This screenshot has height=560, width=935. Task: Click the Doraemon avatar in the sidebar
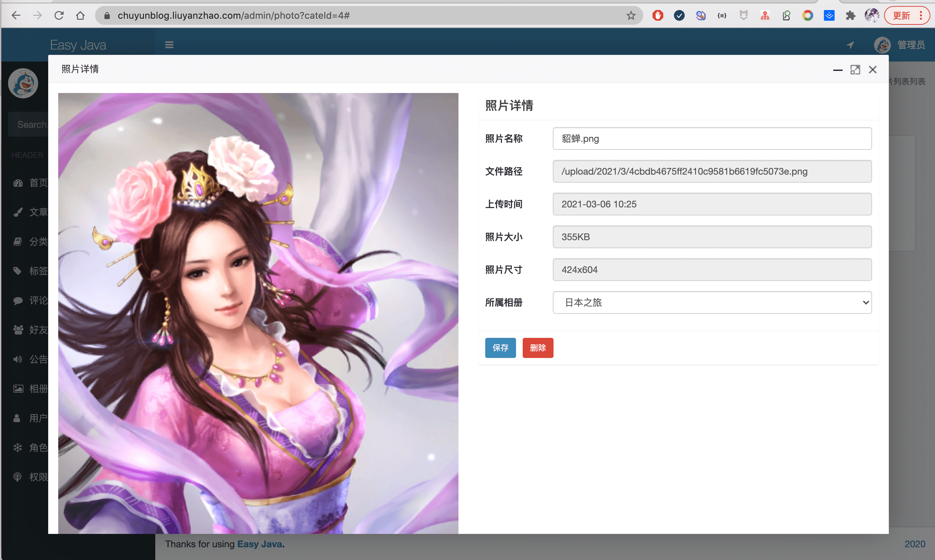coord(23,83)
